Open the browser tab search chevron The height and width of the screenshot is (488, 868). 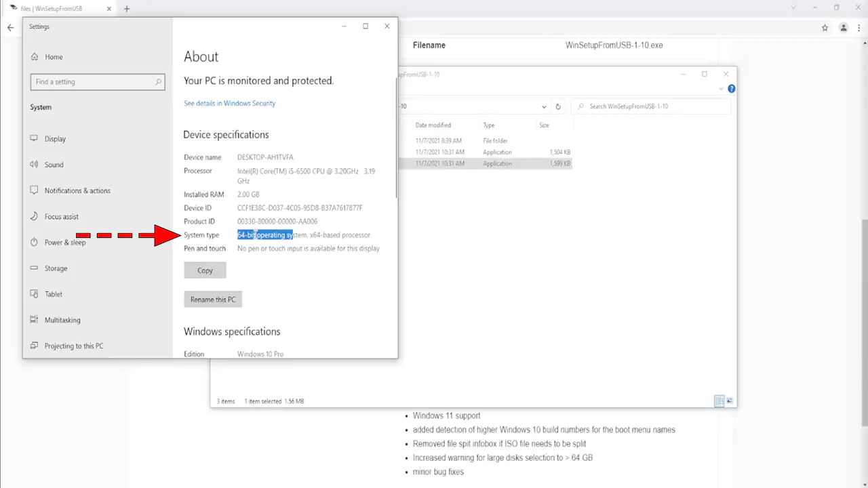(x=794, y=7)
